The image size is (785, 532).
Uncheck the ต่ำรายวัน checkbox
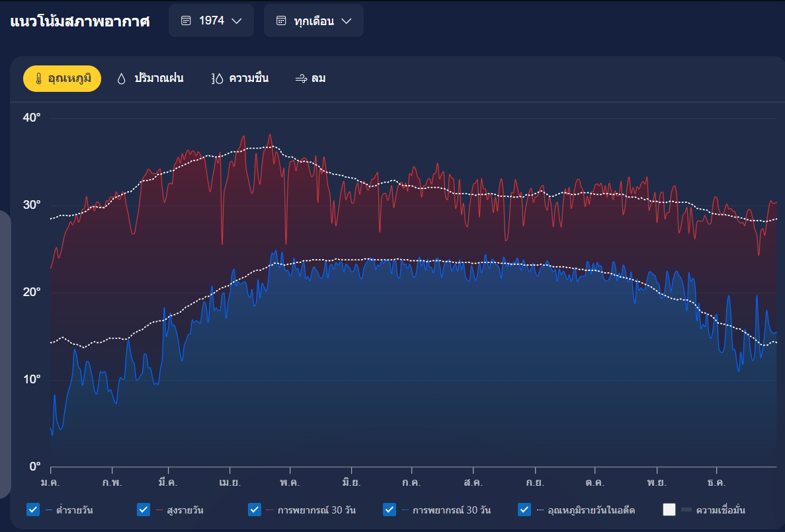click(32, 510)
